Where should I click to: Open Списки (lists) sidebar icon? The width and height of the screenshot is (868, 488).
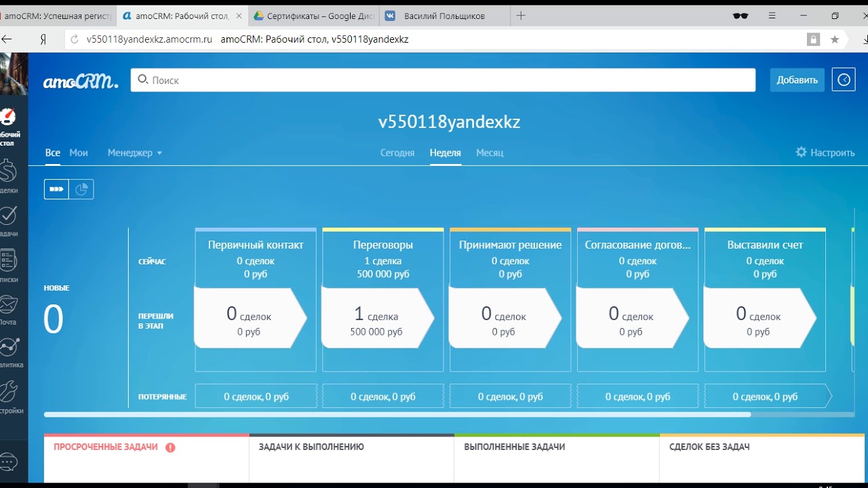[9, 265]
